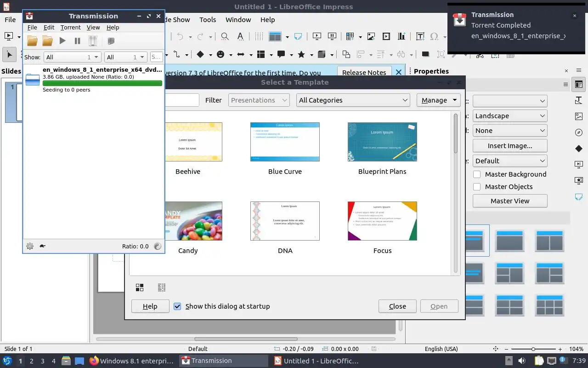The width and height of the screenshot is (588, 368).
Task: Open Transmission Torrent menu
Action: coord(70,28)
